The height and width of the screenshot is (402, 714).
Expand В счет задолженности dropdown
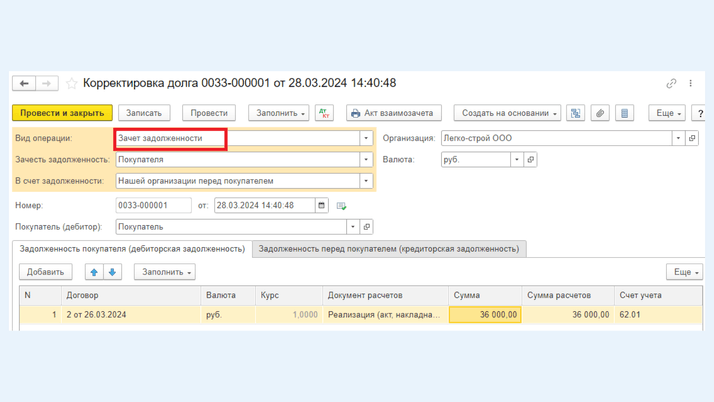(x=366, y=181)
